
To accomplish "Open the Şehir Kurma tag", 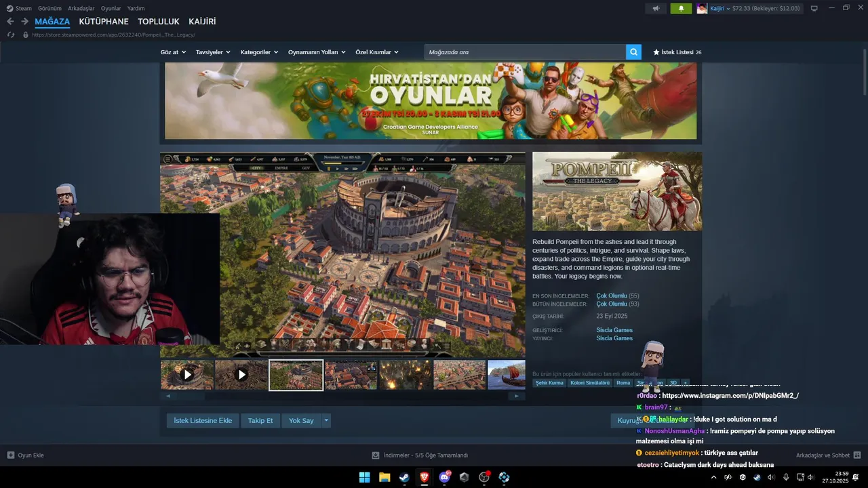I will coord(549,383).
